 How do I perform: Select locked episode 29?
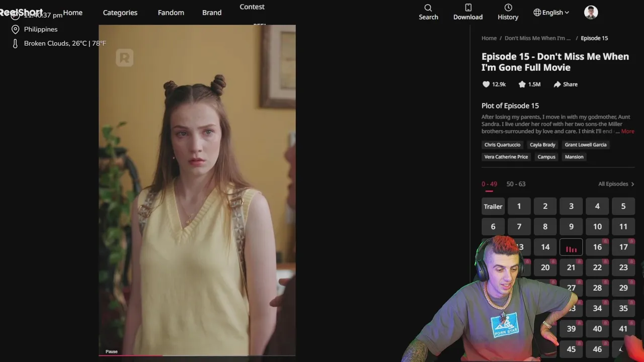pyautogui.click(x=623, y=288)
